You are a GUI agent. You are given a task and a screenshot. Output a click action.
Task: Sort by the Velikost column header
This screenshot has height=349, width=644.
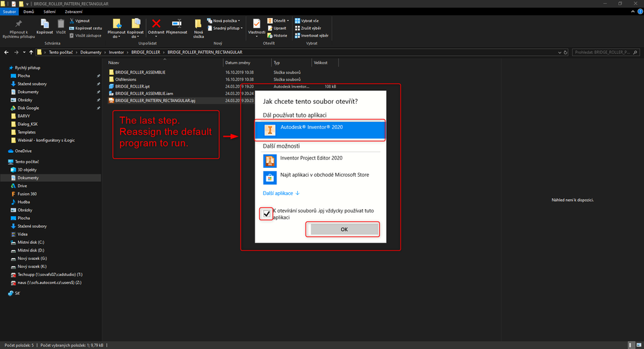point(321,63)
